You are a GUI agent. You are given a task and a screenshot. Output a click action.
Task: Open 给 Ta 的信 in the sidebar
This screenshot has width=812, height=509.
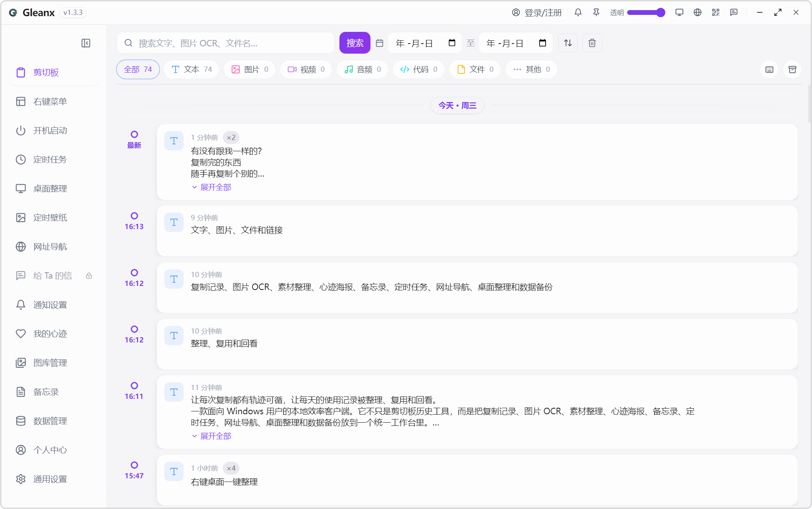[x=54, y=276]
